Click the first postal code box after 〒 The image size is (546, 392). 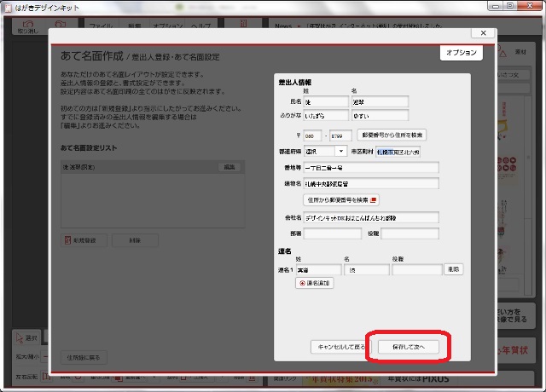pyautogui.click(x=314, y=135)
